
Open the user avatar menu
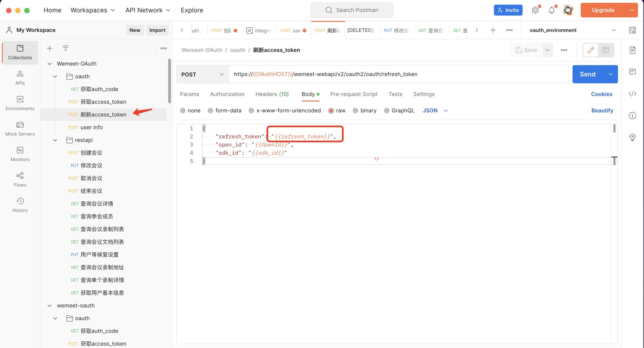pyautogui.click(x=568, y=10)
